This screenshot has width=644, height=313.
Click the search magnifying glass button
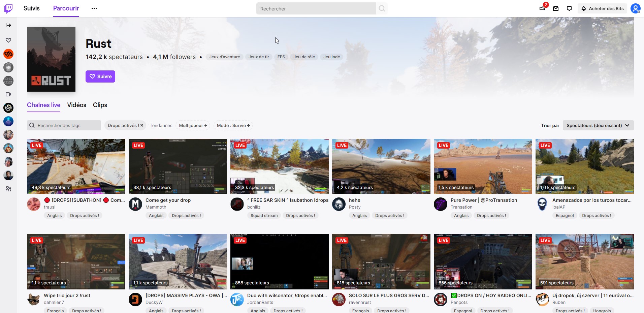click(x=382, y=8)
